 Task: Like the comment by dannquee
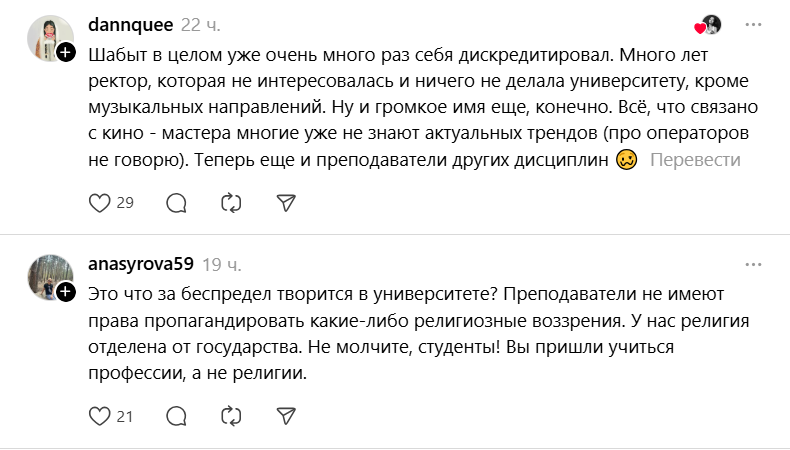(100, 202)
